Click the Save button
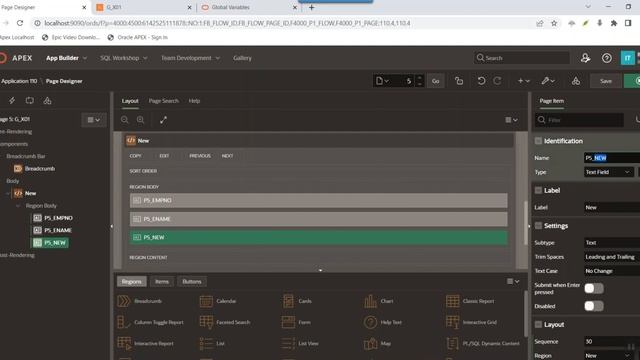640x360 pixels. pyautogui.click(x=606, y=81)
